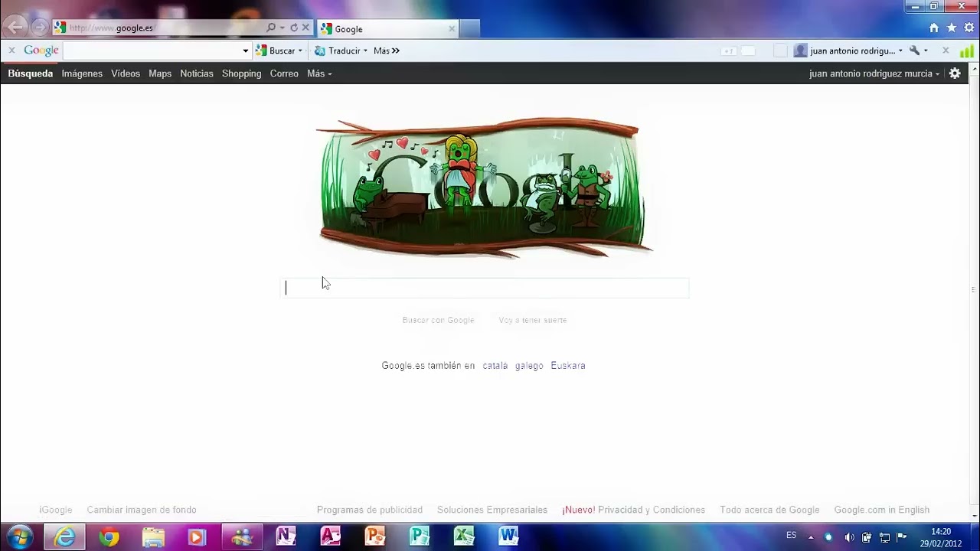Expand address bar autocomplete dropdown arrow
Screen dimensions: 980x551
(283, 28)
